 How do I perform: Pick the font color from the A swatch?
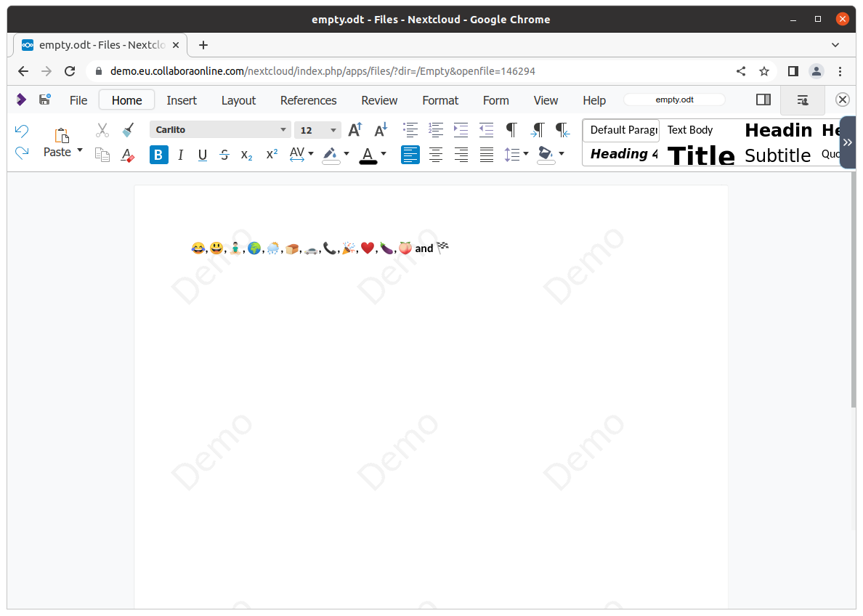(367, 155)
